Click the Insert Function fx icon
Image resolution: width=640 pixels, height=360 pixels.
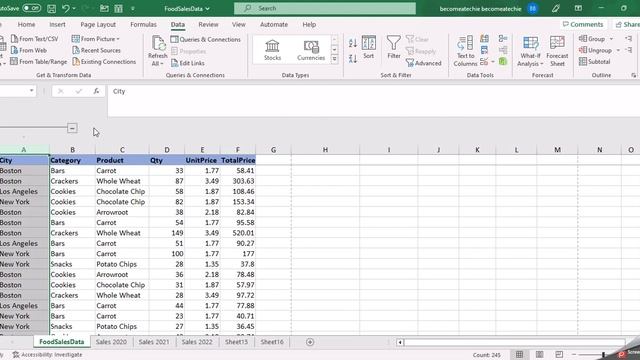[x=96, y=91]
